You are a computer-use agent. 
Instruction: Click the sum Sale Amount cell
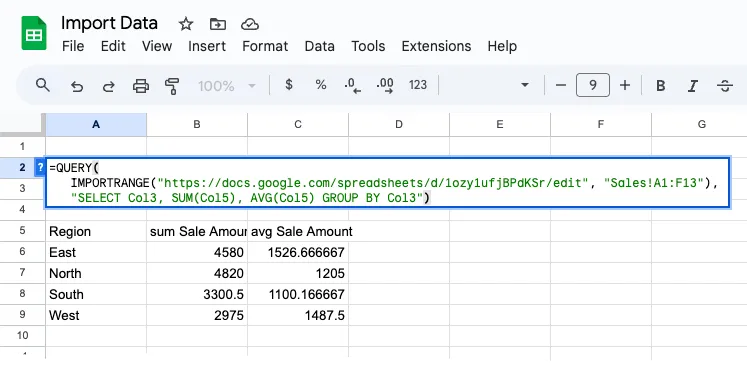197,231
